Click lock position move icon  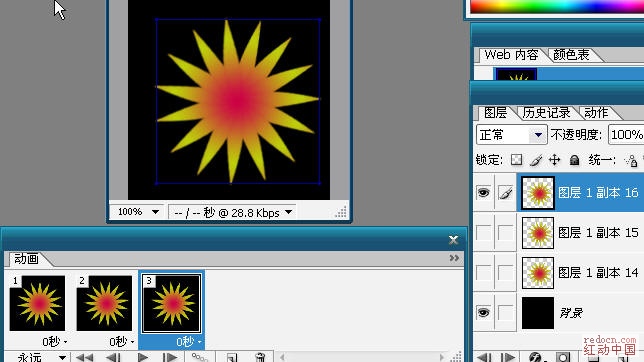(554, 160)
